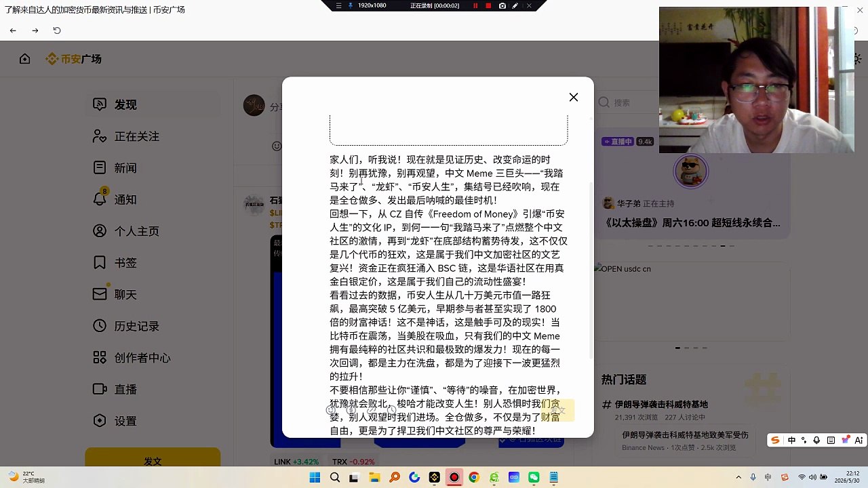Click the home icon beside Binance Square logo

click(x=25, y=59)
